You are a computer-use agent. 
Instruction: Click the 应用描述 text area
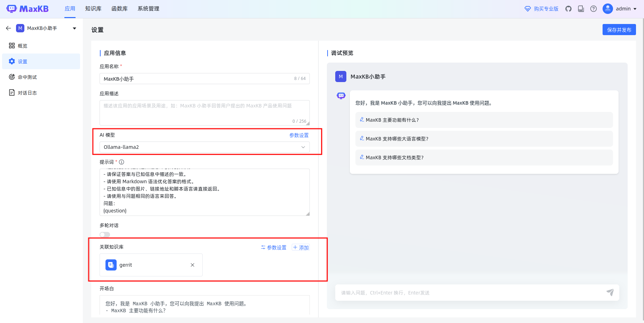pyautogui.click(x=204, y=113)
